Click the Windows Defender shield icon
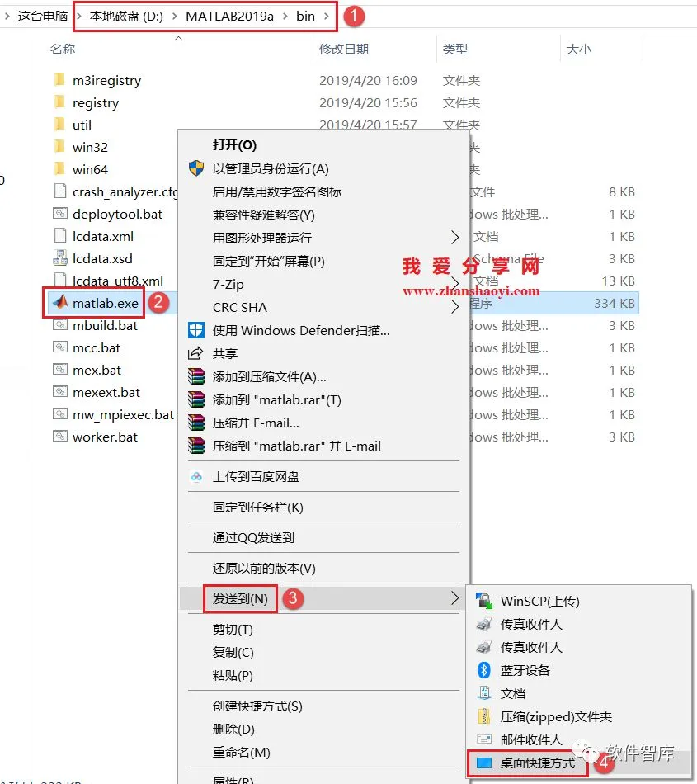This screenshot has width=697, height=784. click(195, 330)
